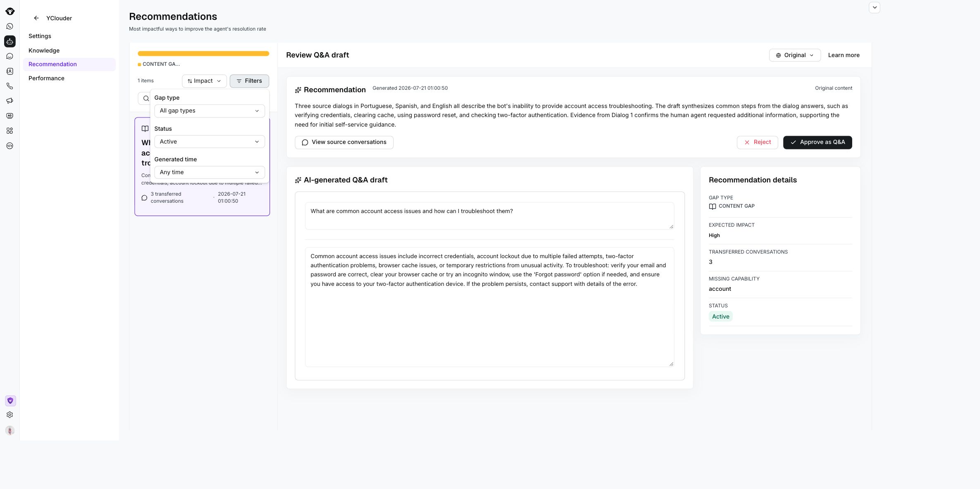
Task: Click the top-right collapse chevron
Action: 875,7
